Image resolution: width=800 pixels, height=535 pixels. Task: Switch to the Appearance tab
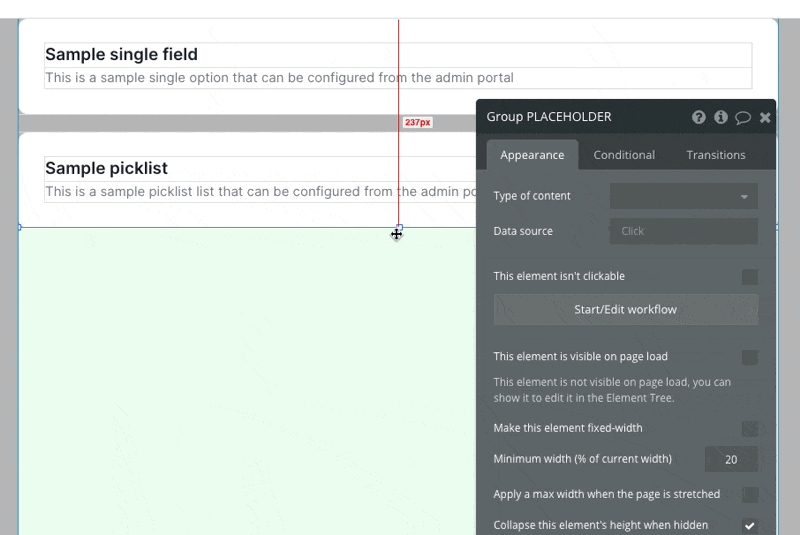coord(532,155)
